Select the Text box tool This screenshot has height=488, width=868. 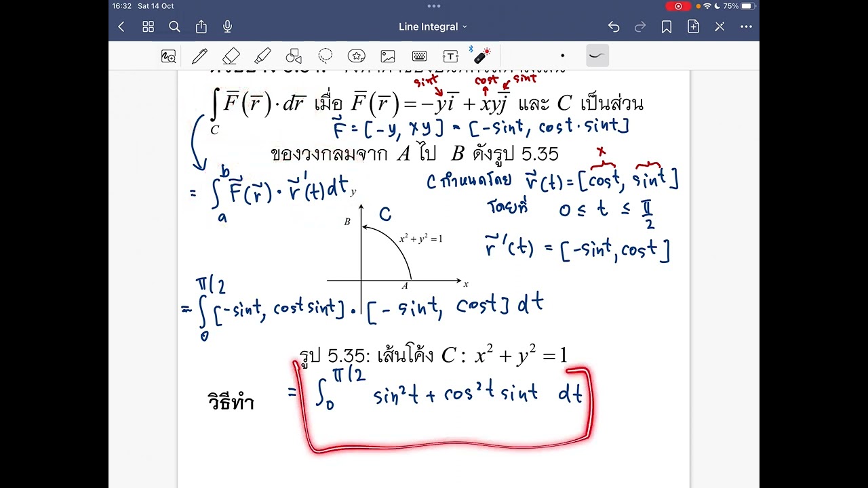coord(451,56)
